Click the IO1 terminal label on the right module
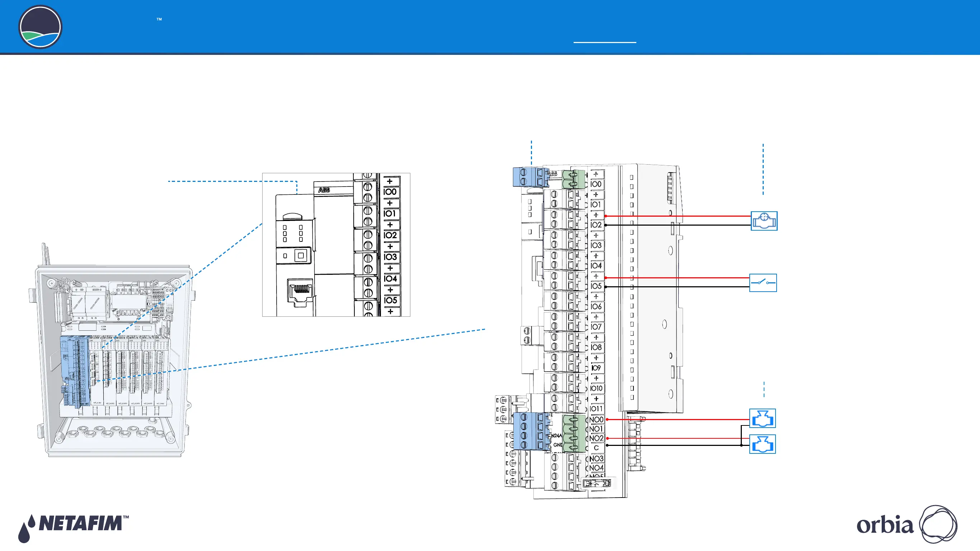Viewport: 980px width, 551px height. (x=596, y=205)
